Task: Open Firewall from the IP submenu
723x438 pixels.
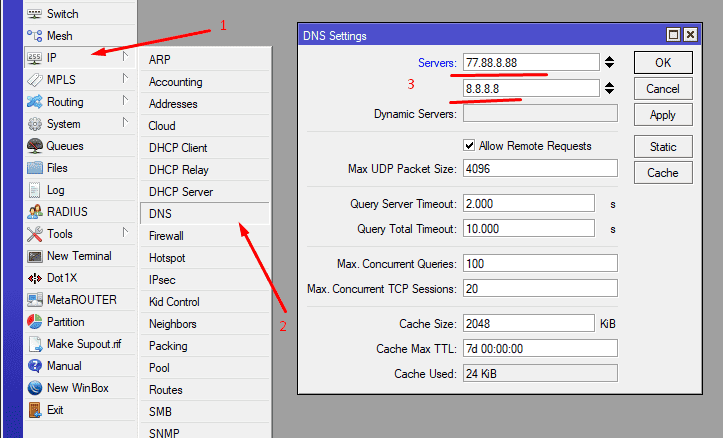Action: tap(166, 236)
